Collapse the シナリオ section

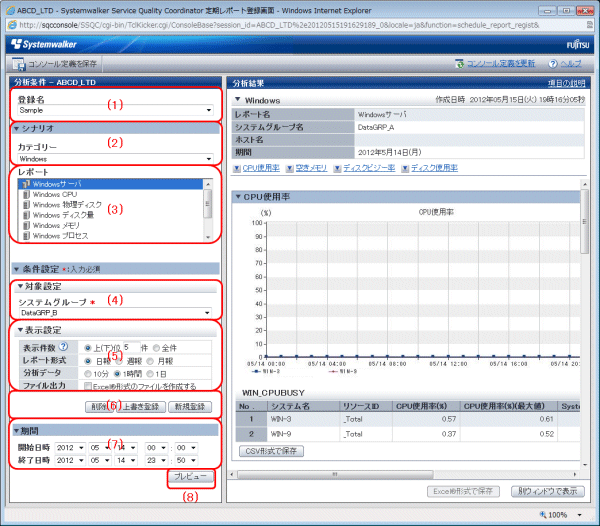16,129
